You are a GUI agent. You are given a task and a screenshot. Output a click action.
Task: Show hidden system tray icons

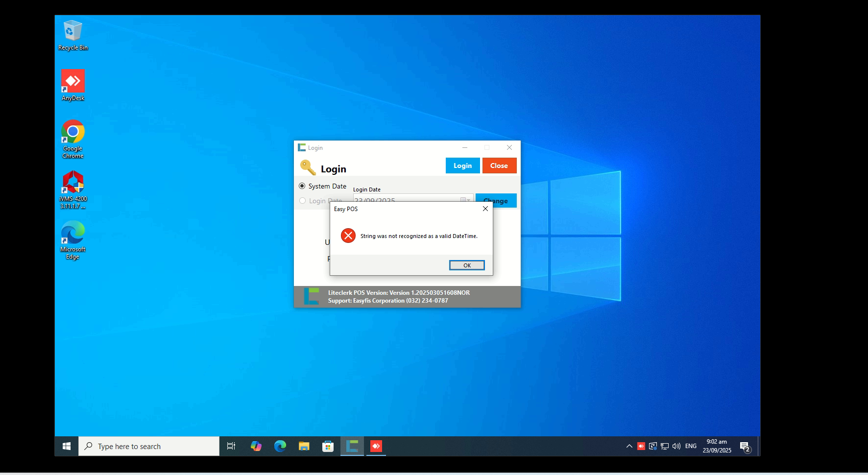[x=629, y=446]
